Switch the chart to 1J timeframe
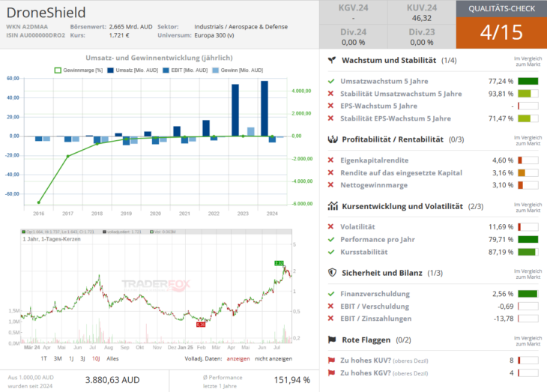The width and height of the screenshot is (547, 392). (x=71, y=358)
